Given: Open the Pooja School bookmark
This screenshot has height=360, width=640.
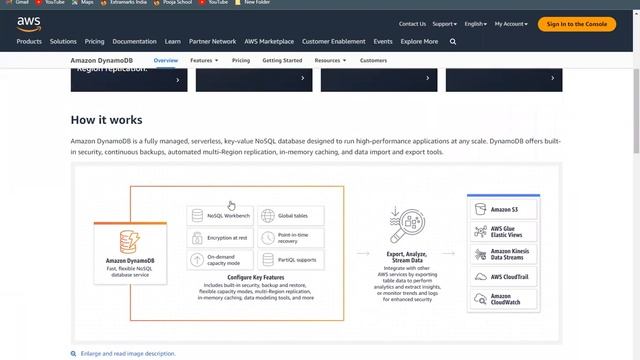Looking at the screenshot, I should tap(173, 2).
